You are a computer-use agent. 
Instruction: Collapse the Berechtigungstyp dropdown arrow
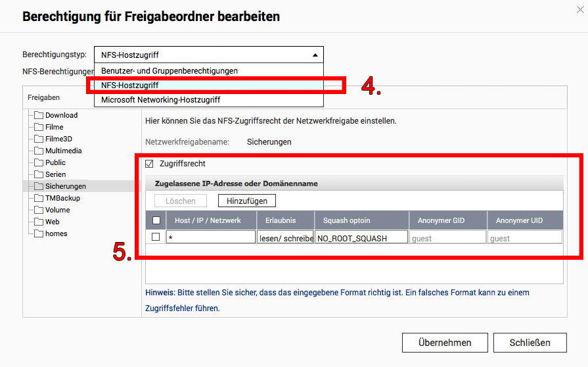315,55
